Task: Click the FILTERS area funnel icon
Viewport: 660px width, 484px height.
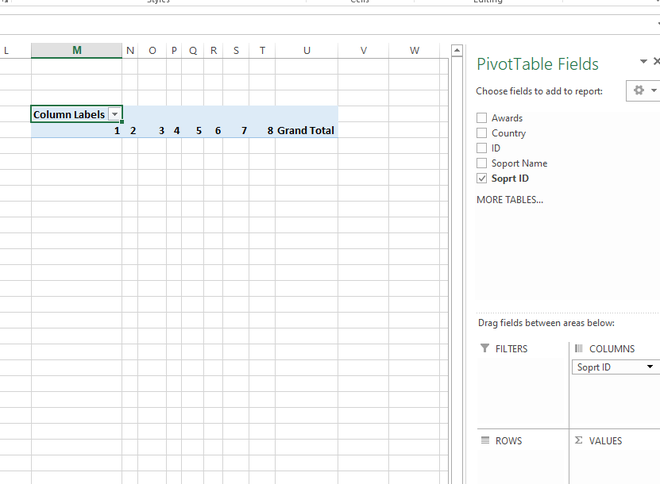Action: 485,348
